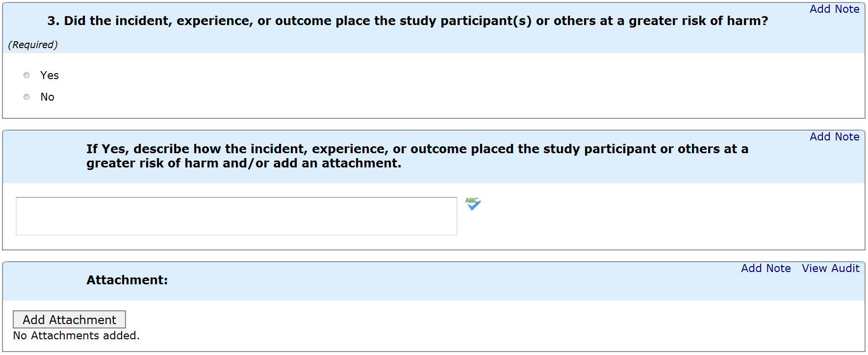Screen dimensions: 868x355
Task: Click the phrase 'greater risk of harm?' in question 3
Action: [698, 21]
